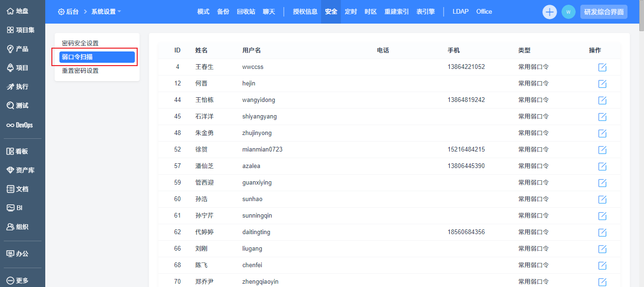The height and width of the screenshot is (287, 644).
Task: Click the 姓名 column header
Action: point(201,51)
